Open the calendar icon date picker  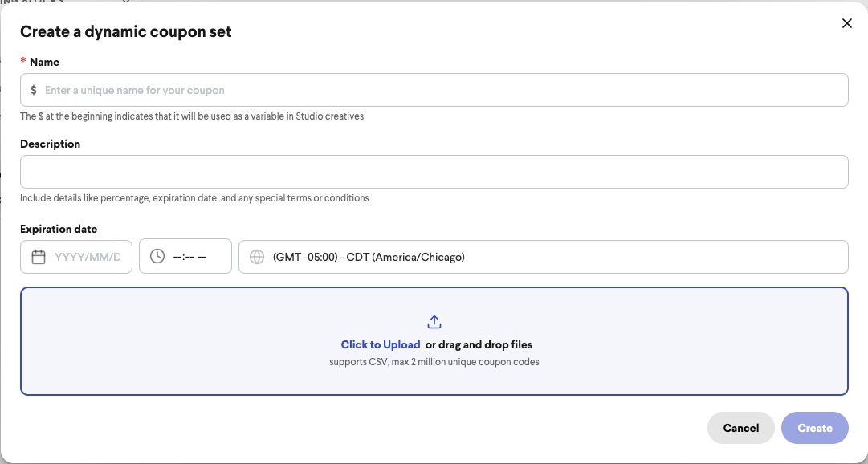(x=39, y=257)
